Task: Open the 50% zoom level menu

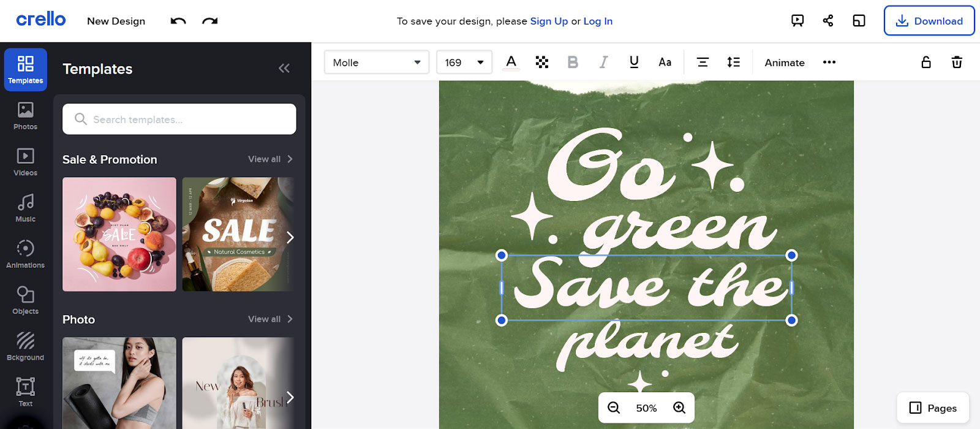Action: coord(646,408)
